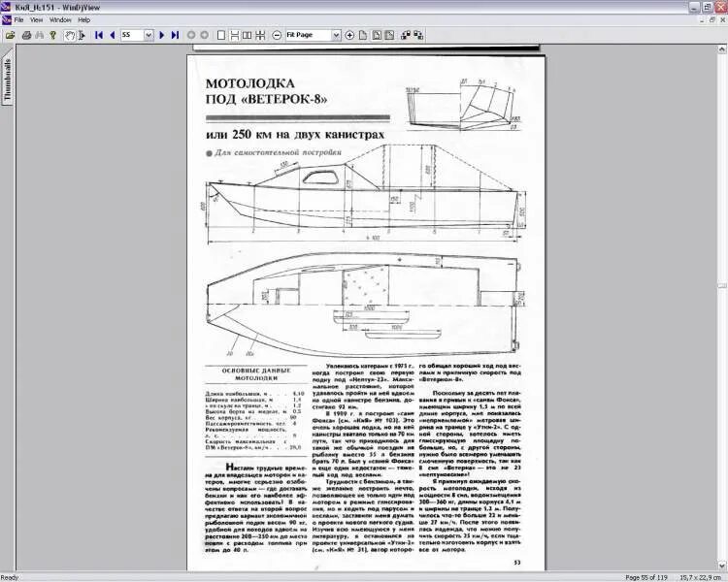Open the Fit Page zoom dropdown
Screen dimensions: 728x582
[336, 35]
